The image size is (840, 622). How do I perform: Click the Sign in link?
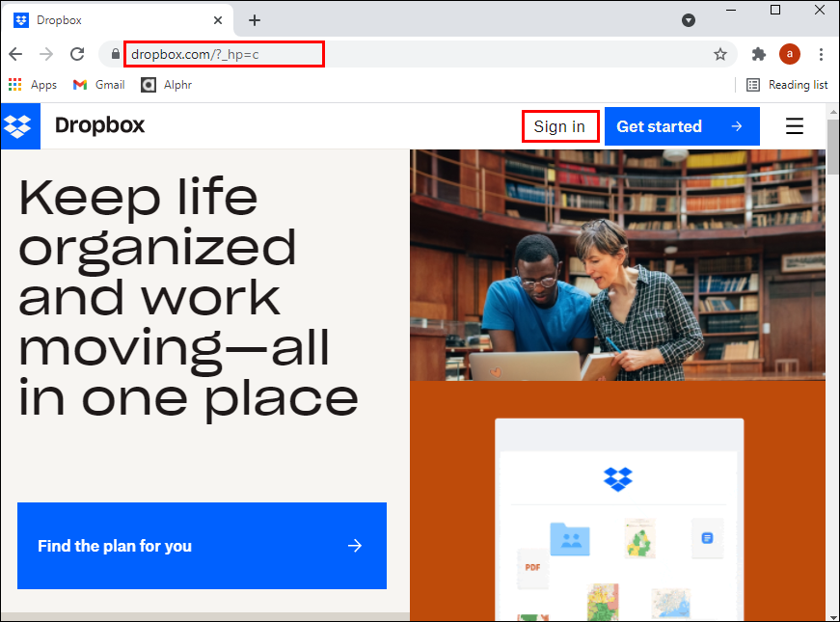tap(559, 126)
